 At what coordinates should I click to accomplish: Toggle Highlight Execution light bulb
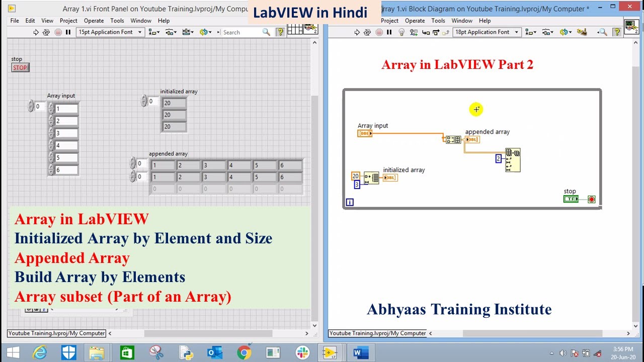(401, 32)
